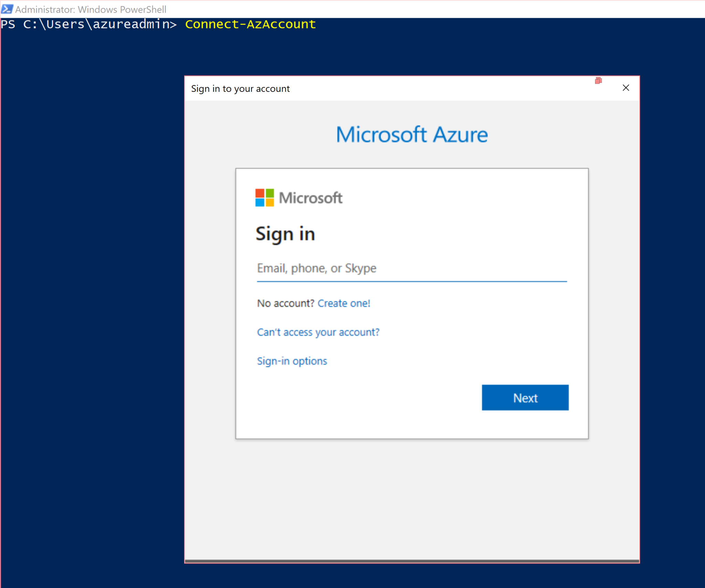This screenshot has width=705, height=588.
Task: Click the No account? label text
Action: pos(285,303)
